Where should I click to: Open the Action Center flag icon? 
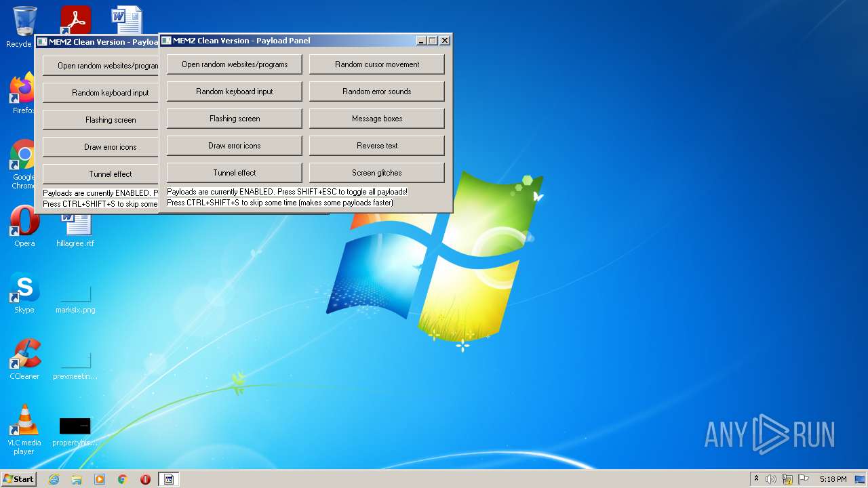tap(804, 479)
